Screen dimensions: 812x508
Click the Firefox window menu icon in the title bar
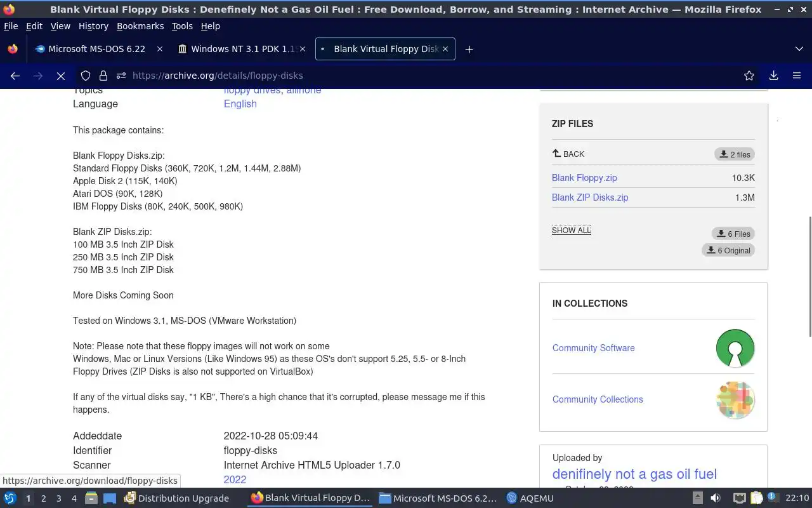point(9,10)
